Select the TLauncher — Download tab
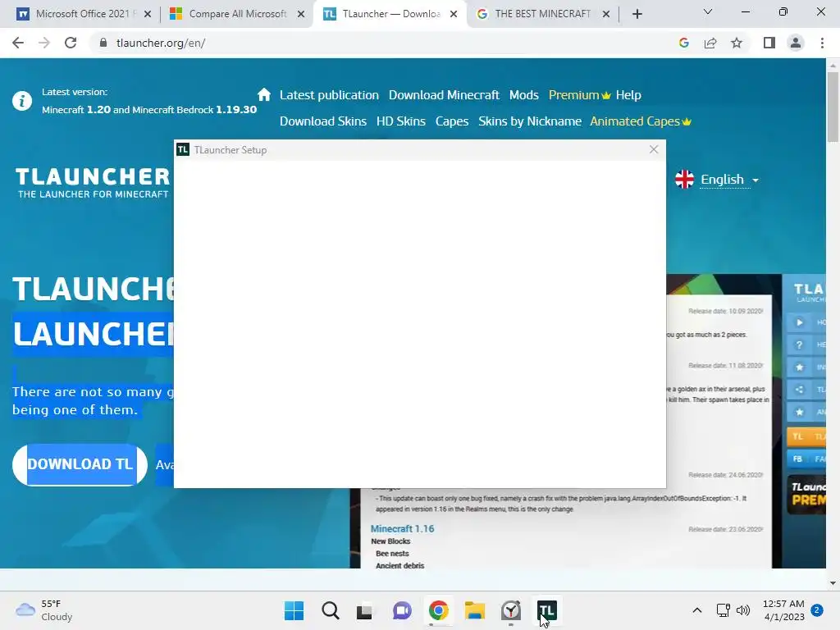Viewport: 840px width, 630px height. [390, 14]
